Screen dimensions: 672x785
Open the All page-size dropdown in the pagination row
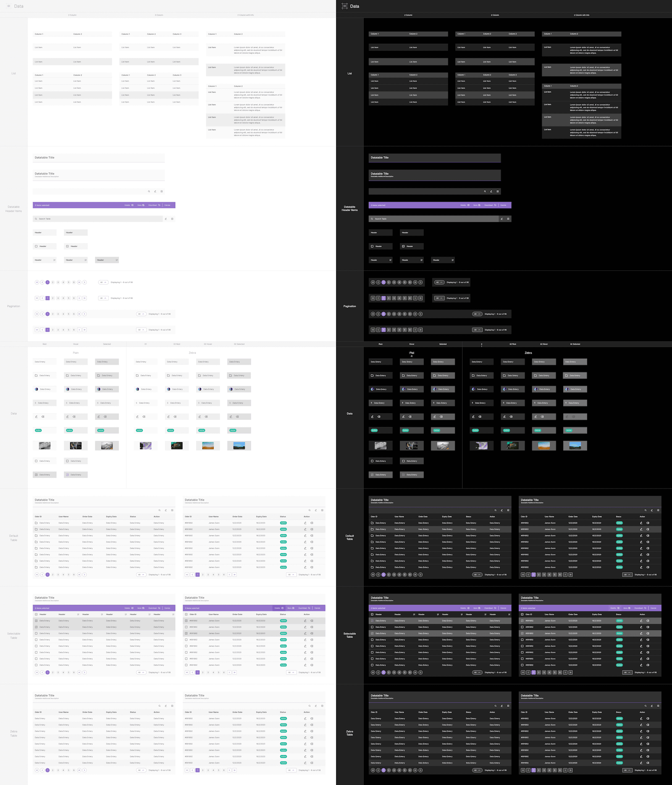[x=103, y=282]
